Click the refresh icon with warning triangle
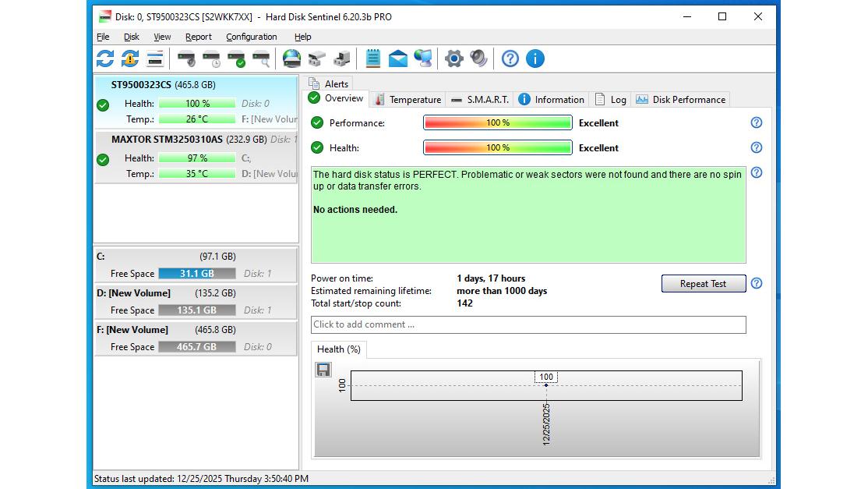The width and height of the screenshot is (868, 489). pyautogui.click(x=130, y=58)
